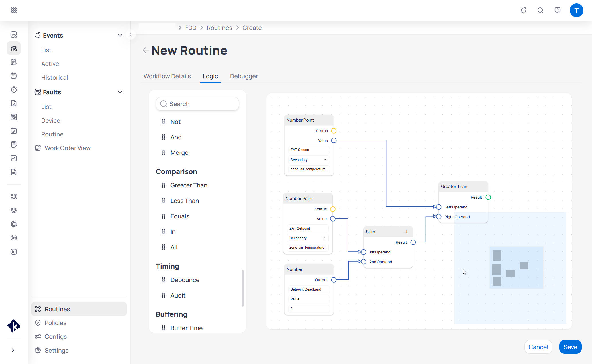The image size is (592, 364).
Task: Switch to the Debugger tab
Action: click(244, 76)
